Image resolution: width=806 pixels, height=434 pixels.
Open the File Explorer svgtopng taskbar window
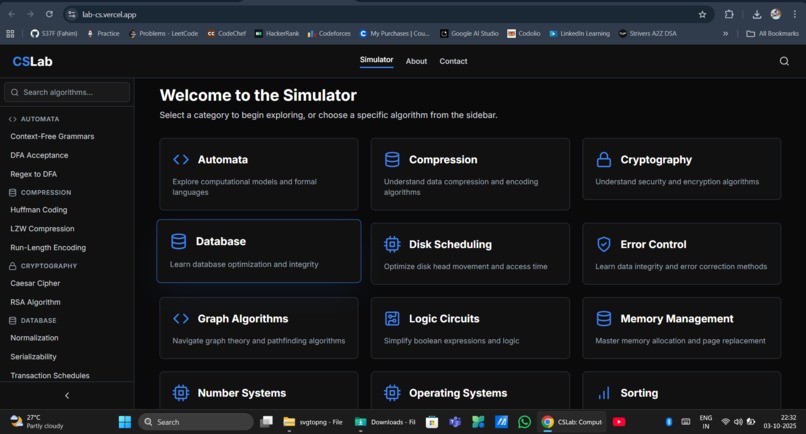pyautogui.click(x=313, y=422)
